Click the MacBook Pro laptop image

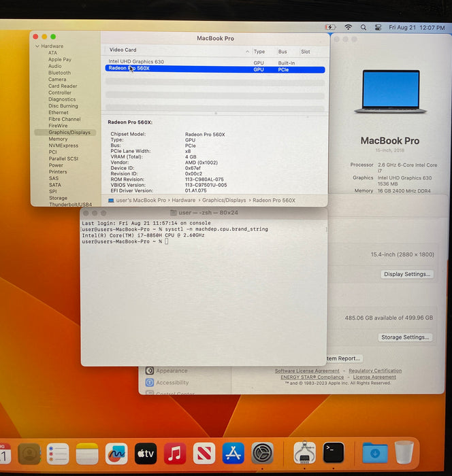point(391,92)
